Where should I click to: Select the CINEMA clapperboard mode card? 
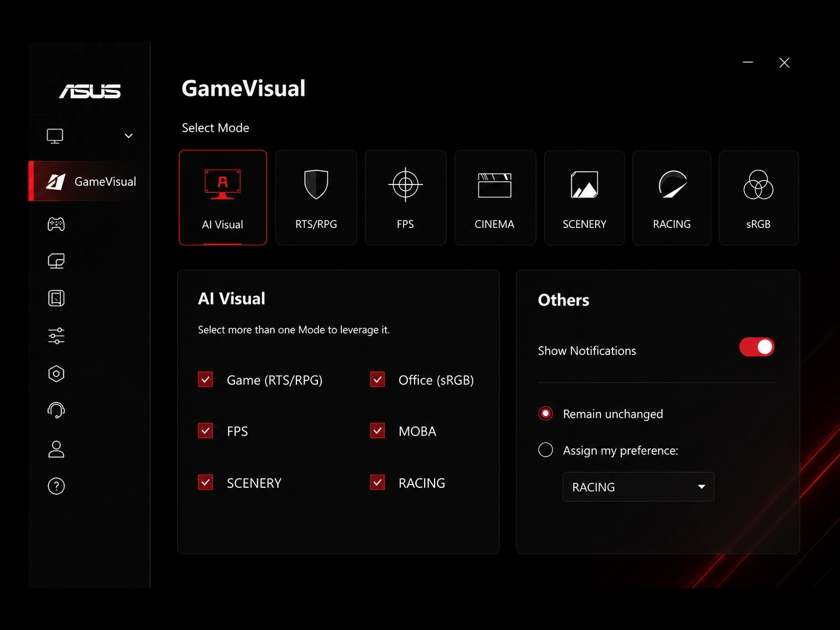click(x=495, y=198)
